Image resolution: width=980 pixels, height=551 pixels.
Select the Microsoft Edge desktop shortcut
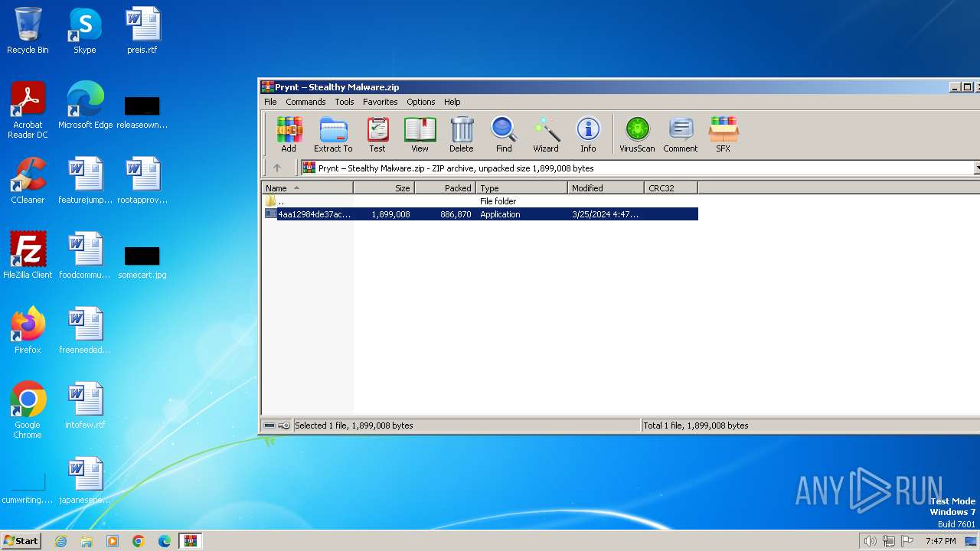pyautogui.click(x=85, y=106)
